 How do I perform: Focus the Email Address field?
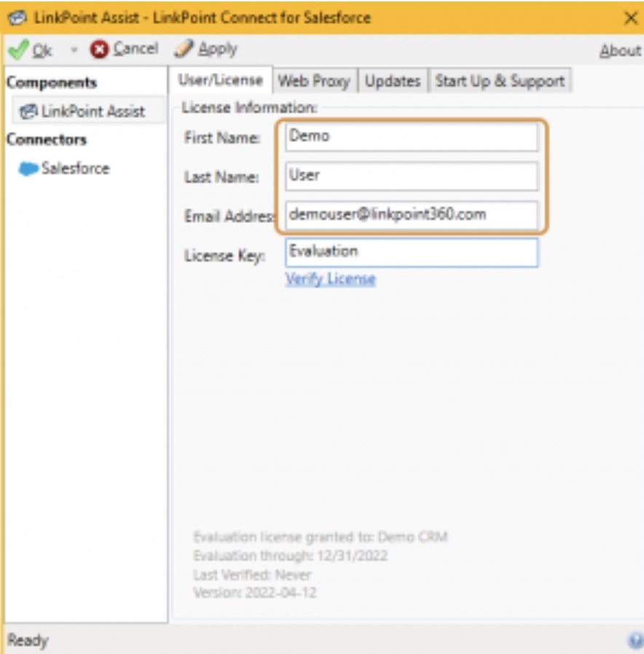[x=412, y=215]
